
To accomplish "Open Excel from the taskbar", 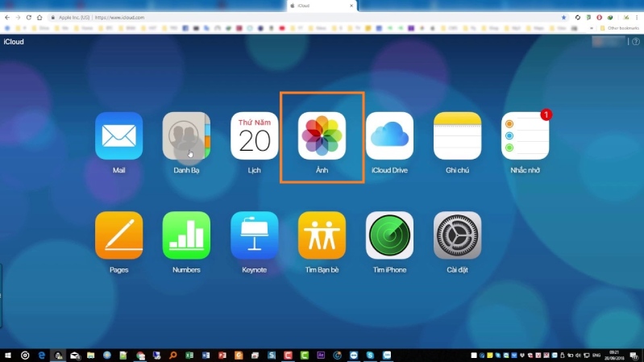I will [x=189, y=356].
